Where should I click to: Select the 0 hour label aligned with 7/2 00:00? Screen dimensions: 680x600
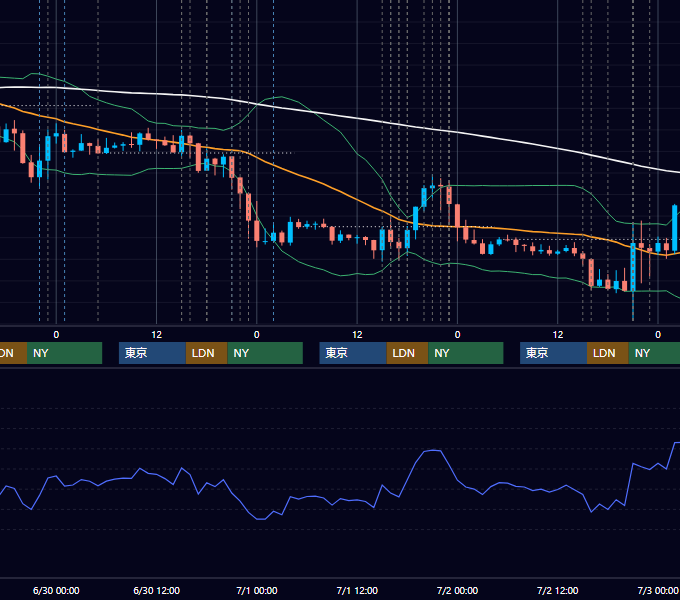coord(457,335)
